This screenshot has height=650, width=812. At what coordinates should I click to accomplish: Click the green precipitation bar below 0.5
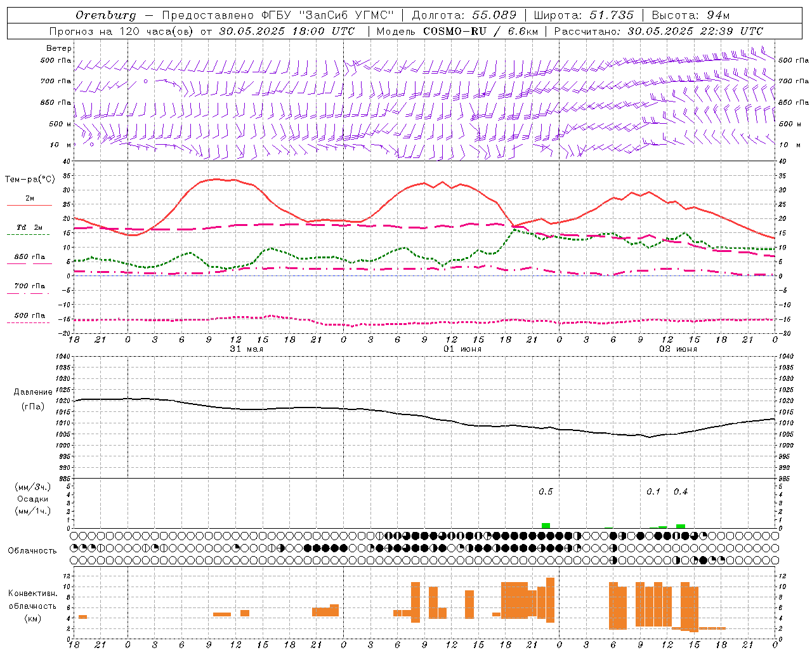tap(546, 526)
